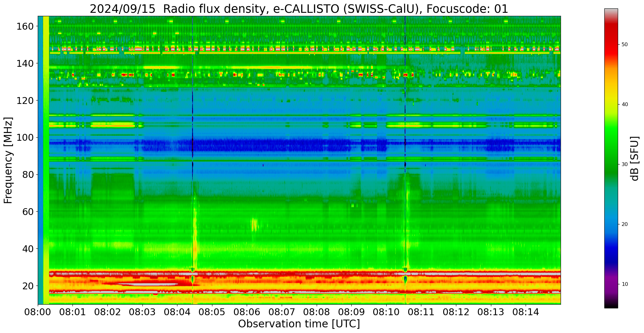
Task: Click the 08:11 time tick label
Action: tap(421, 312)
